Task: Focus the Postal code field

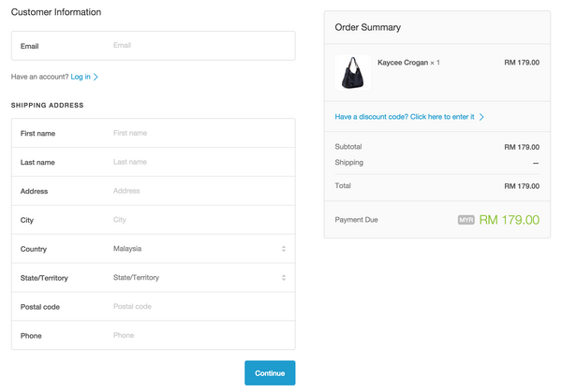Action: pyautogui.click(x=197, y=307)
